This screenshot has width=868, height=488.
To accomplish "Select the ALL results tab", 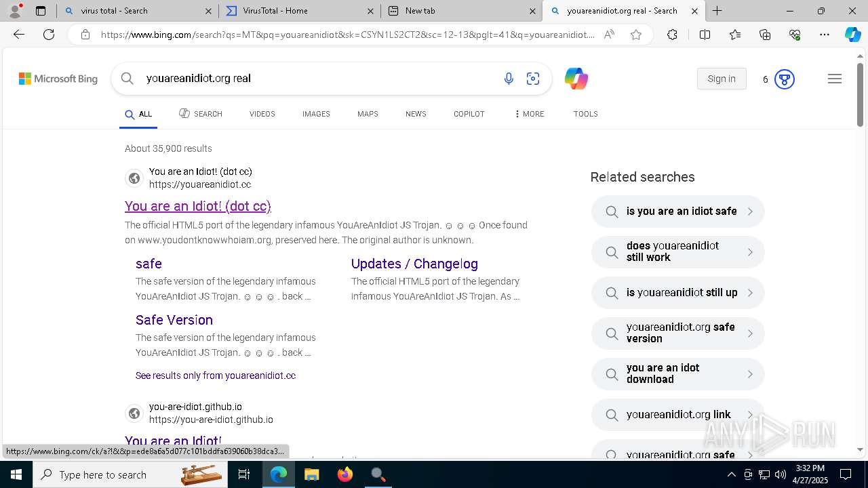I will (138, 114).
